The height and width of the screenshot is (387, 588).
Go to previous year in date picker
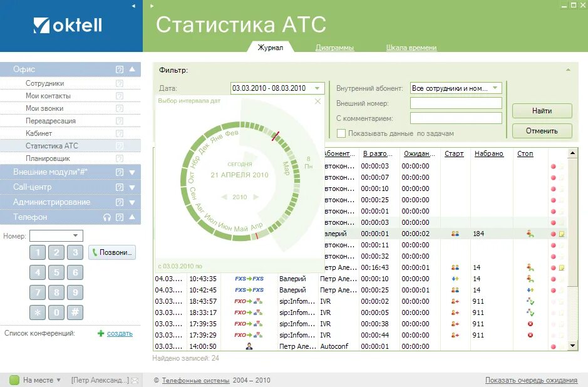(x=224, y=197)
